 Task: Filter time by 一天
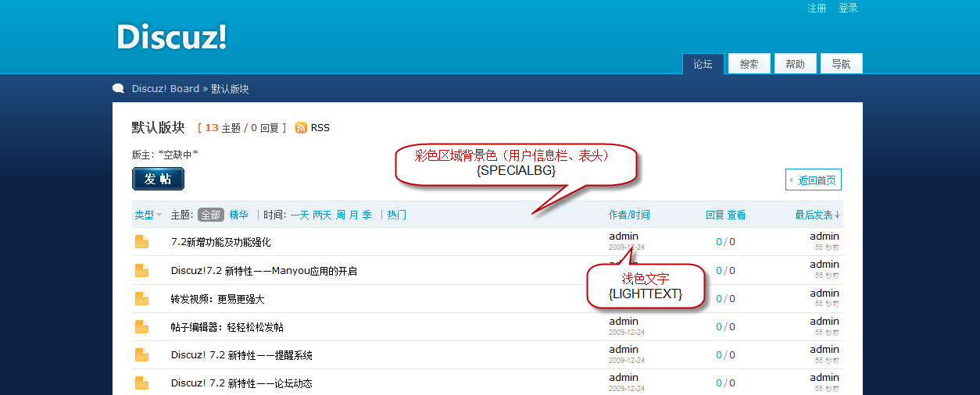(300, 215)
